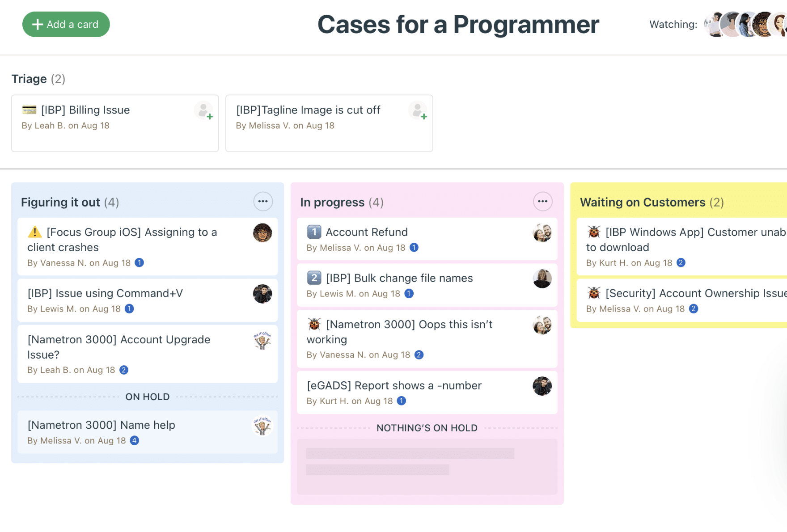The width and height of the screenshot is (787, 532).
Task: Click the In progress column heading
Action: click(332, 202)
